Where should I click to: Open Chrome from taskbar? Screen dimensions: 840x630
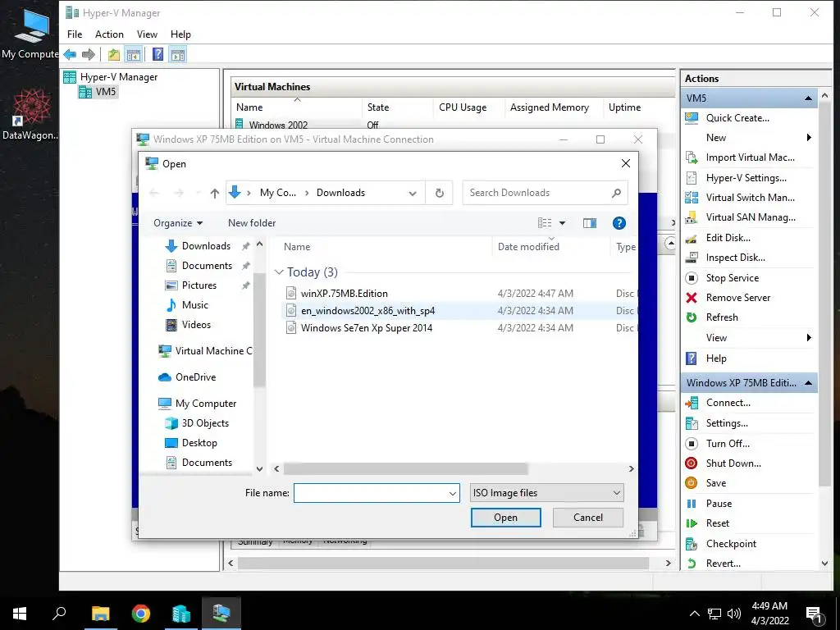click(141, 614)
